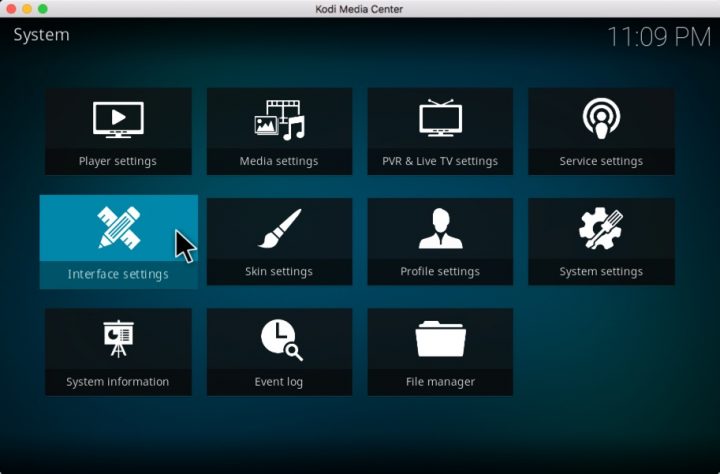The height and width of the screenshot is (474, 720).
Task: Maximize Kodi window with green button
Action: pos(43,9)
